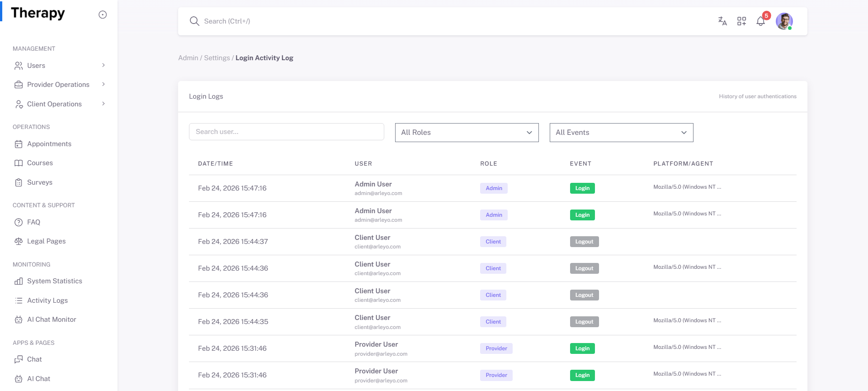This screenshot has width=868, height=391.
Task: Open the All Roles dropdown
Action: click(x=467, y=133)
